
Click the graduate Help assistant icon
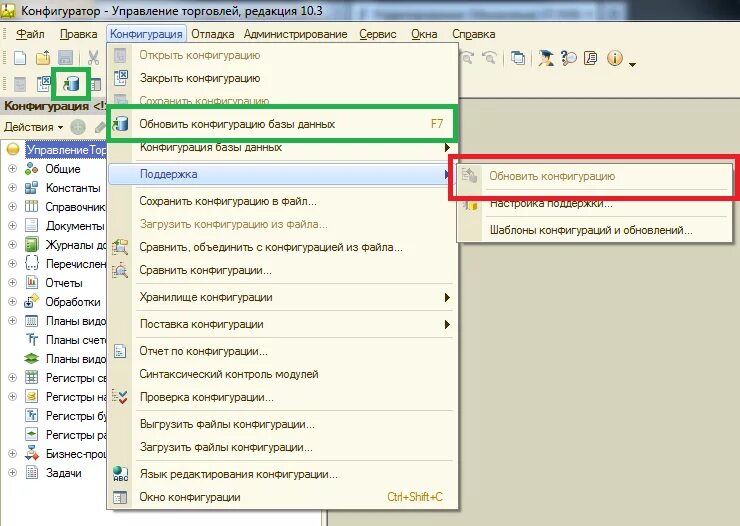(x=546, y=58)
